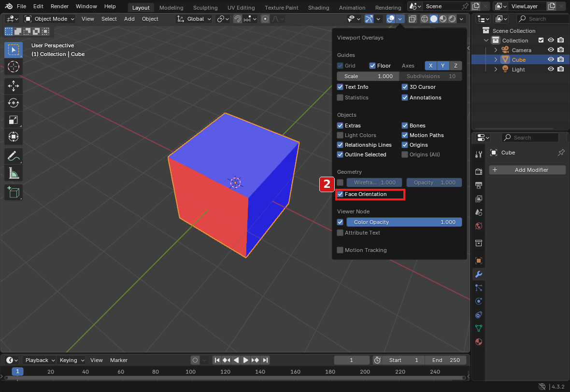Open the Global transform orientation dropdown

click(194, 19)
